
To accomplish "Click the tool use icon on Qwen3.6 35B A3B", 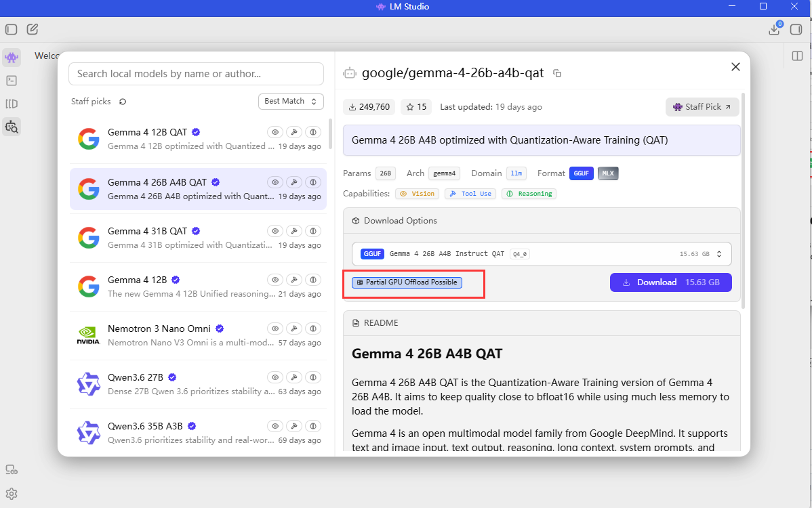I will pyautogui.click(x=294, y=426).
